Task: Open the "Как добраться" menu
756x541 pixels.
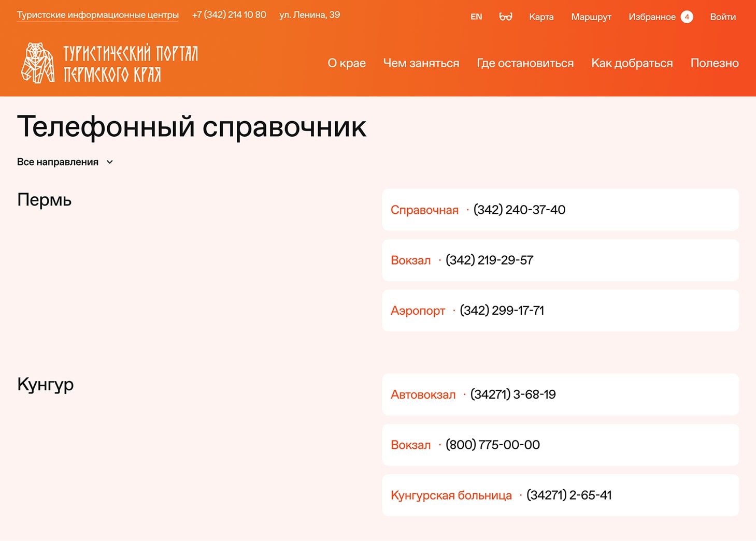Action: tap(632, 63)
